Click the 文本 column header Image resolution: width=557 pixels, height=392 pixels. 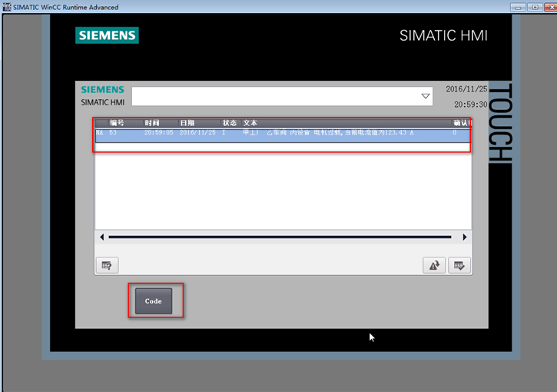point(250,123)
